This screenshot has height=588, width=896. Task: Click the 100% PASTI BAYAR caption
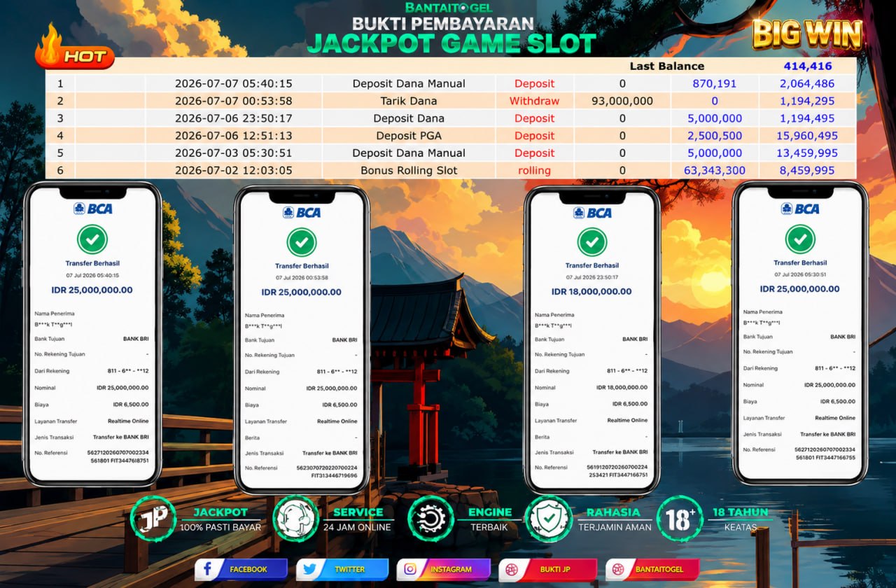tap(220, 527)
